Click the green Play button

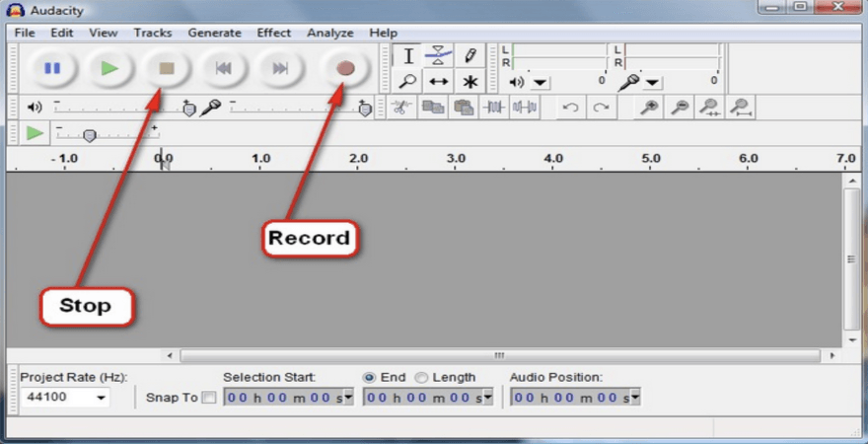[109, 68]
